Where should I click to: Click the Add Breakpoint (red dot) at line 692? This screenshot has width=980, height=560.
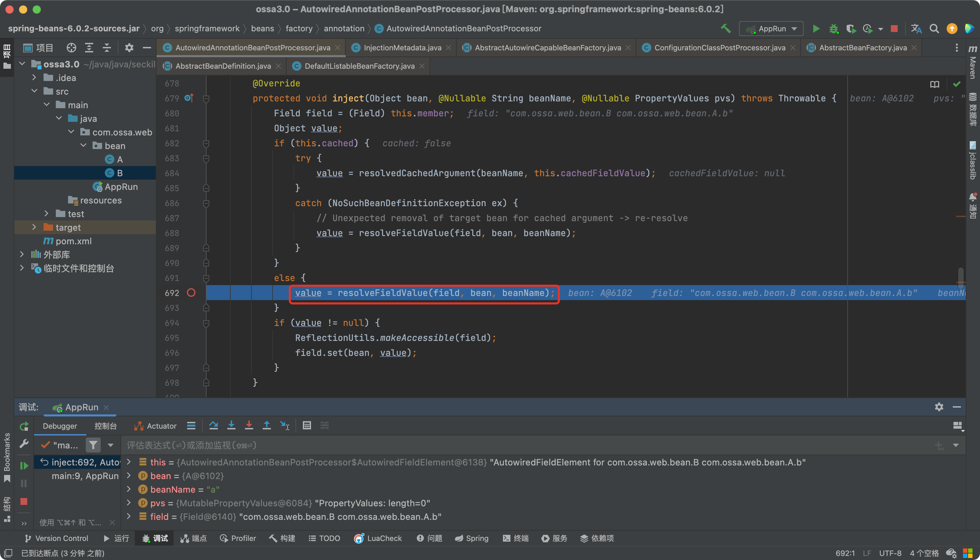pos(192,293)
